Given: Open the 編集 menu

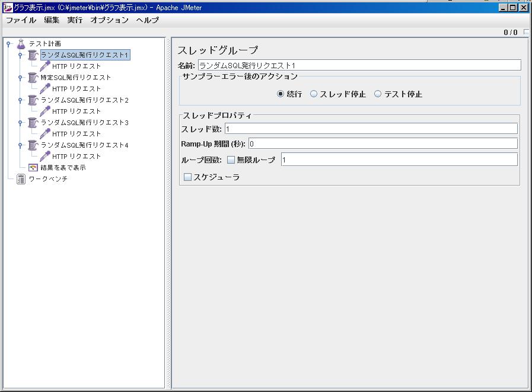Looking at the screenshot, I should point(52,20).
